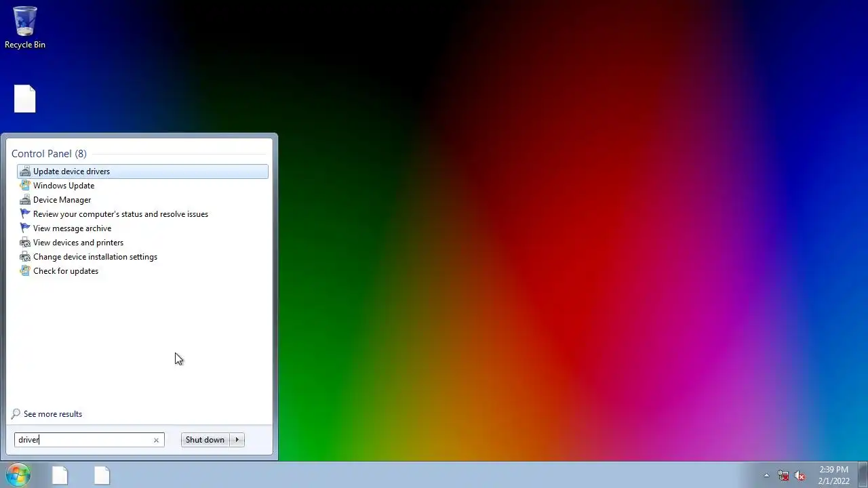
Task: Click the Shut down button
Action: (205, 440)
